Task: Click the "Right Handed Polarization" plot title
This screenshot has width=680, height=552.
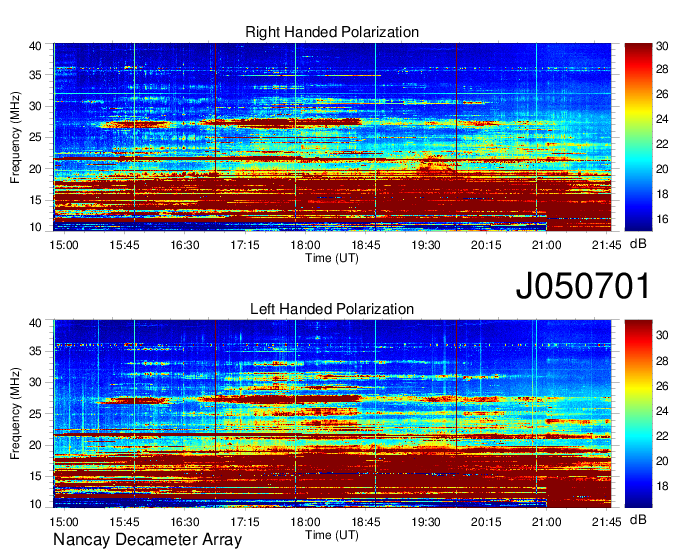Action: click(x=332, y=32)
